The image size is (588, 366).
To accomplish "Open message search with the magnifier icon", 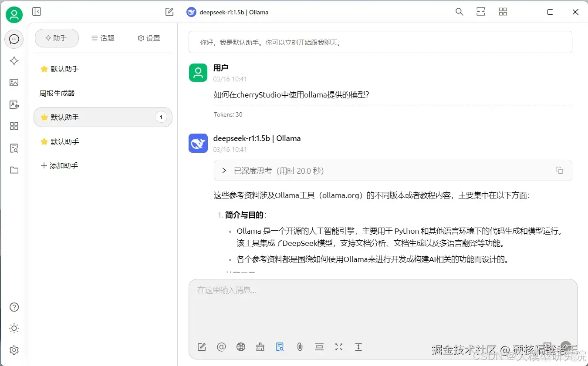I will (x=459, y=12).
